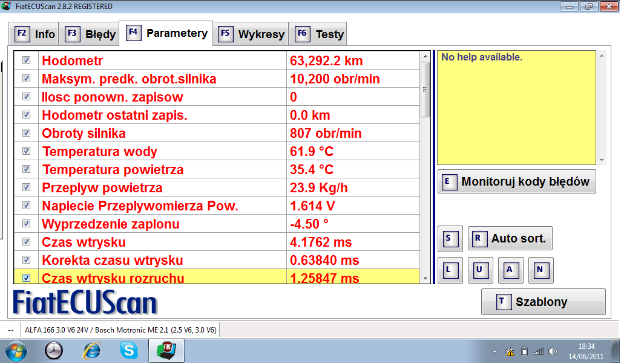
Task: Select Temperatura wody row label
Action: click(x=99, y=152)
